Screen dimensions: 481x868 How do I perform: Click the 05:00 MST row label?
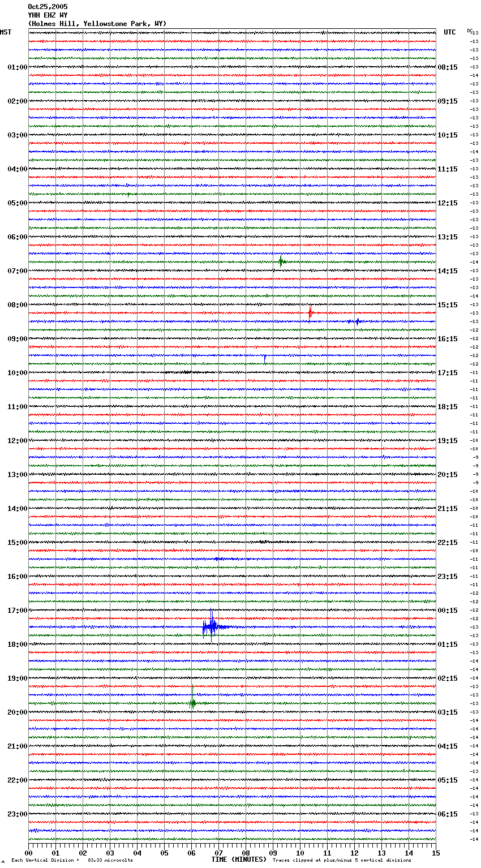(17, 203)
